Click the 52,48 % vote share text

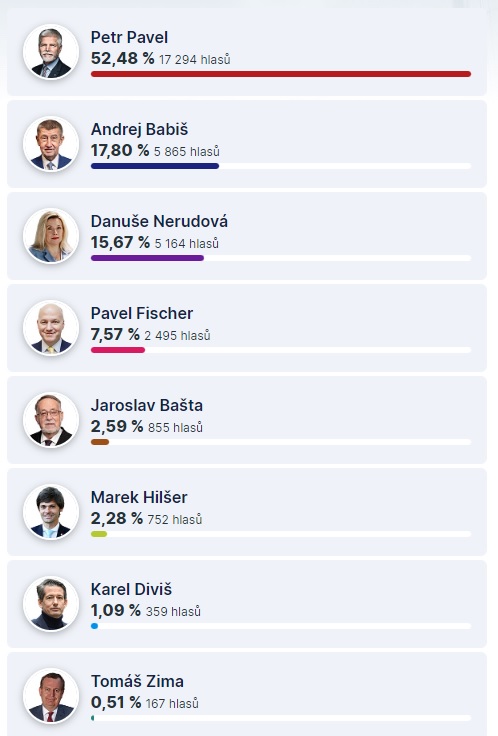click(123, 58)
